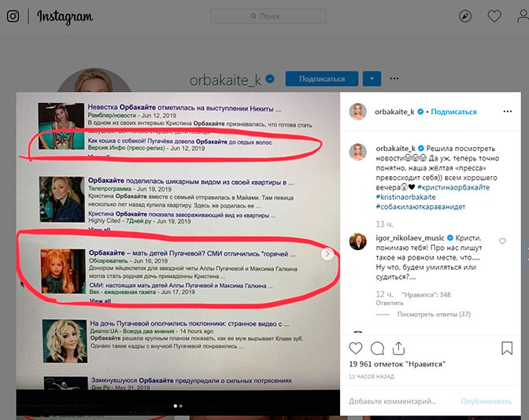Screen dimensions: 529x420
Task: Click Подписаться link in post header
Action: pos(453,112)
